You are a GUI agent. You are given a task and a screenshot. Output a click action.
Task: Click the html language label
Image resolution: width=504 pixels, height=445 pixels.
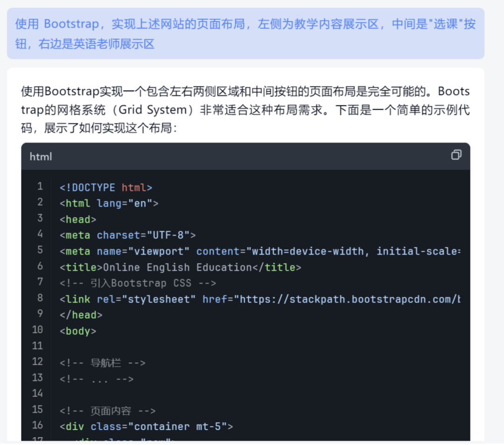(x=41, y=157)
